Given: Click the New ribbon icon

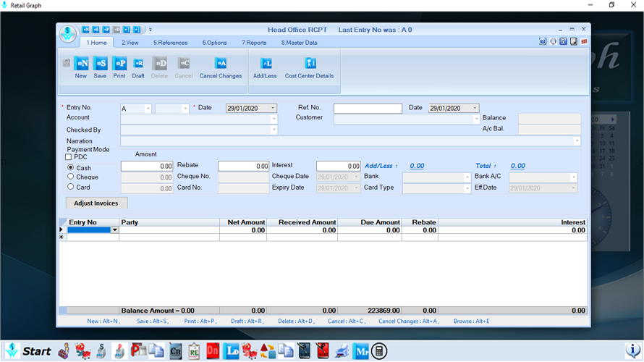Looking at the screenshot, I should click(x=81, y=63).
